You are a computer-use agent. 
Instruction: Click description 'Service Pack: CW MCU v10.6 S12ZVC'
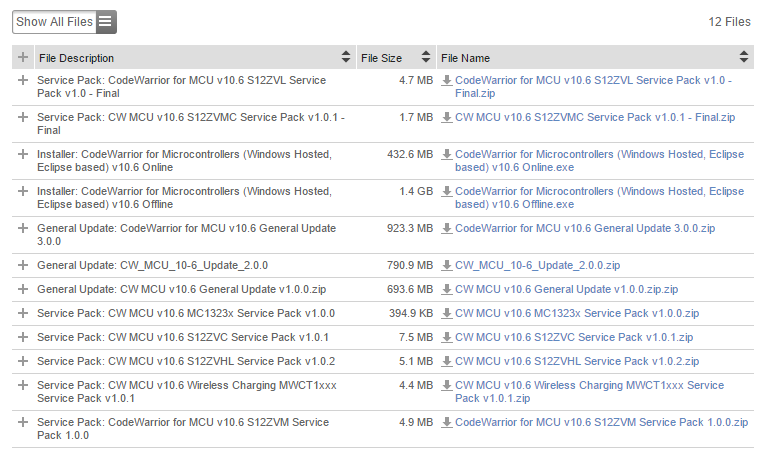pyautogui.click(x=183, y=337)
